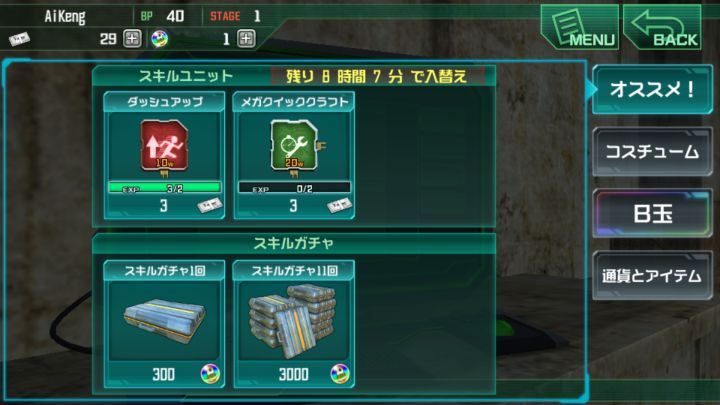Tap the plus button next to rainbow orb count
This screenshot has height=405, width=720.
246,39
